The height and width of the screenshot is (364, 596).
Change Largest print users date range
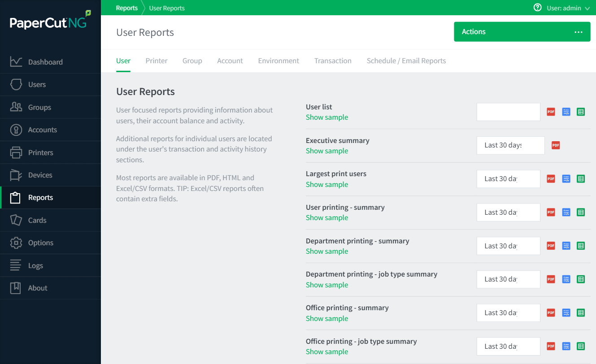pyautogui.click(x=509, y=179)
